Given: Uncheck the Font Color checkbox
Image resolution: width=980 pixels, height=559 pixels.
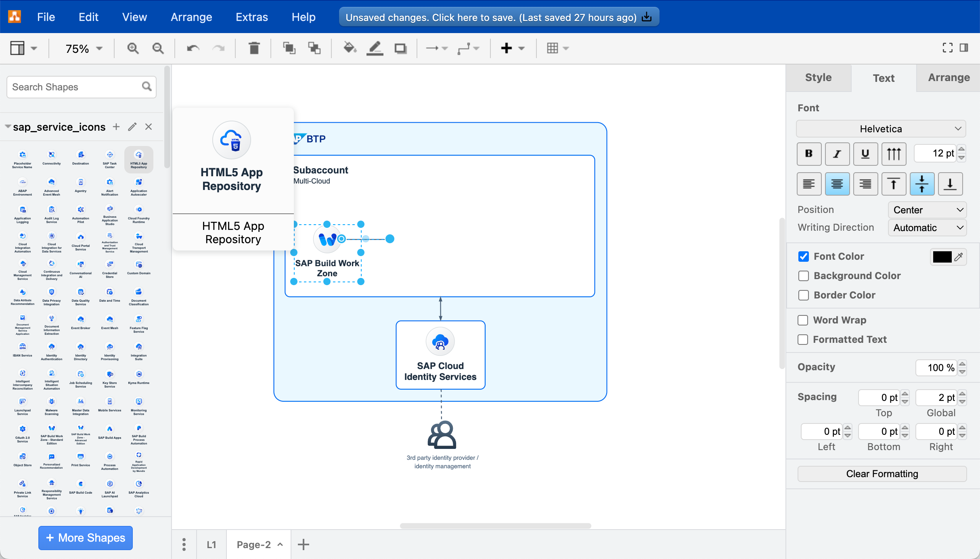Looking at the screenshot, I should coord(804,257).
